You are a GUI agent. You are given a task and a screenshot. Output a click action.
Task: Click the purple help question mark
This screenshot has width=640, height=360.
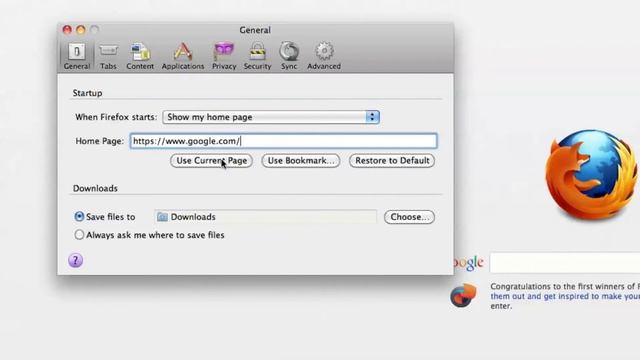pyautogui.click(x=76, y=260)
